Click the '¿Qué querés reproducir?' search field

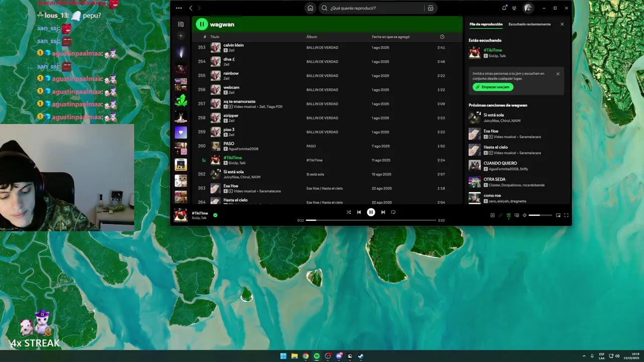tap(371, 8)
